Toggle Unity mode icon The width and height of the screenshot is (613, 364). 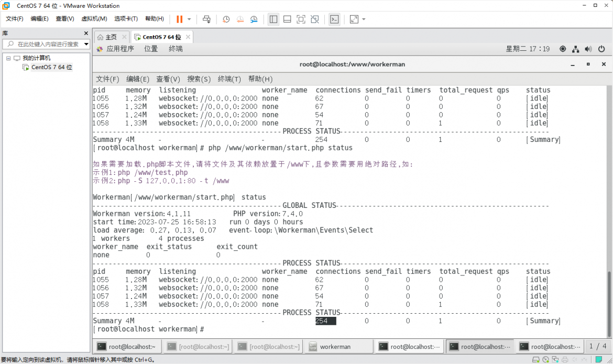[x=315, y=19]
